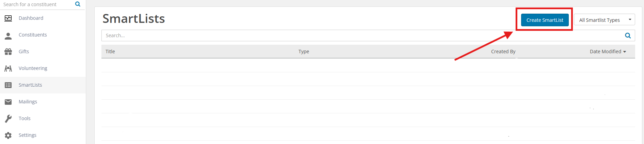
Task: Click the Type column header
Action: [x=304, y=52]
